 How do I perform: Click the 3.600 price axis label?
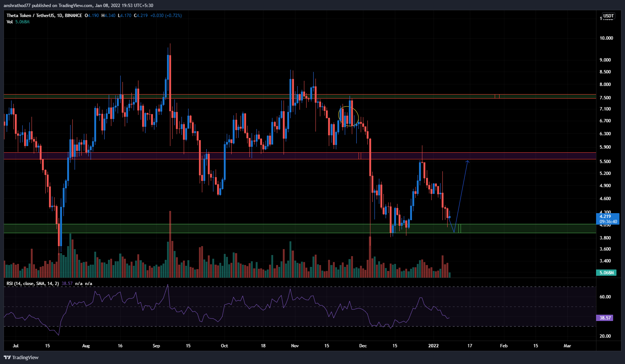coord(605,249)
